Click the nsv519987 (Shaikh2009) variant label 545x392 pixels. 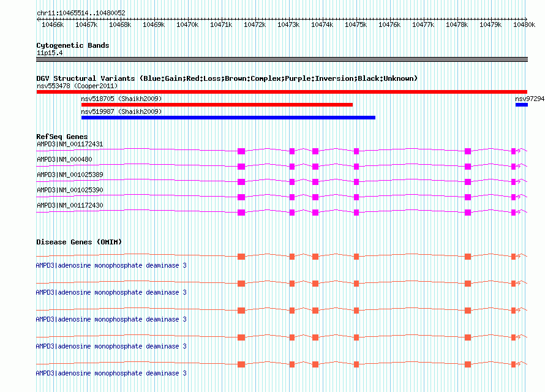121,111
